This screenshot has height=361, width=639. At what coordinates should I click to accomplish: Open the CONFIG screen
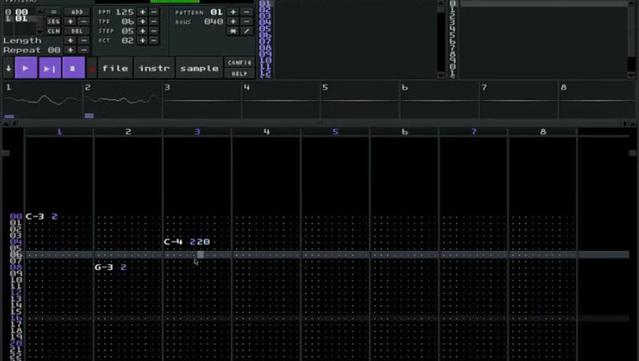(240, 62)
